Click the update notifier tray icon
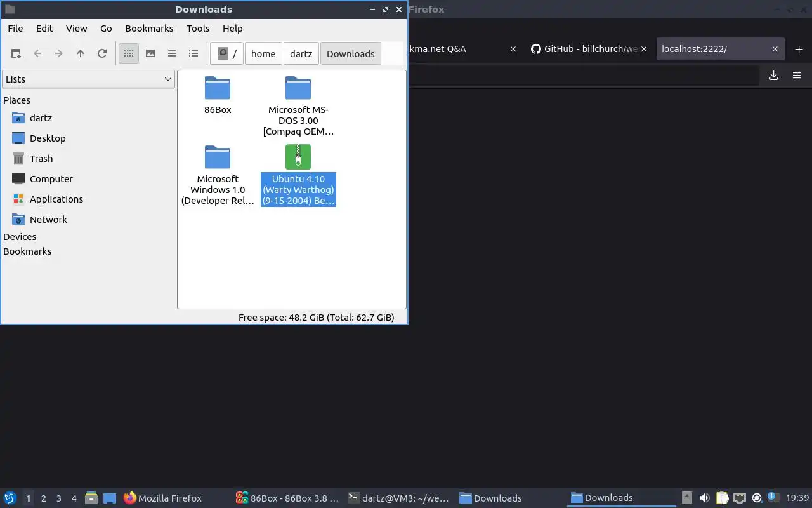Image resolution: width=812 pixels, height=508 pixels. [756, 498]
